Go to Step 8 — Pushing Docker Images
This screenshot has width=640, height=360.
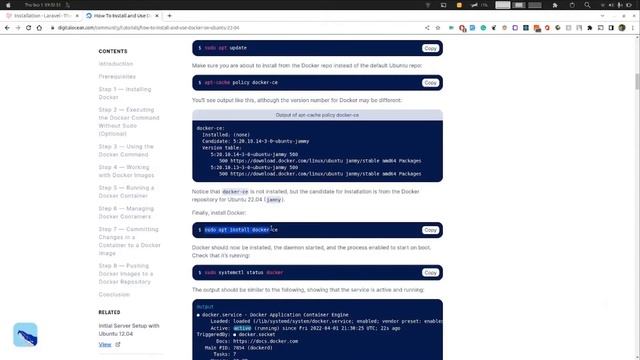pos(126,273)
